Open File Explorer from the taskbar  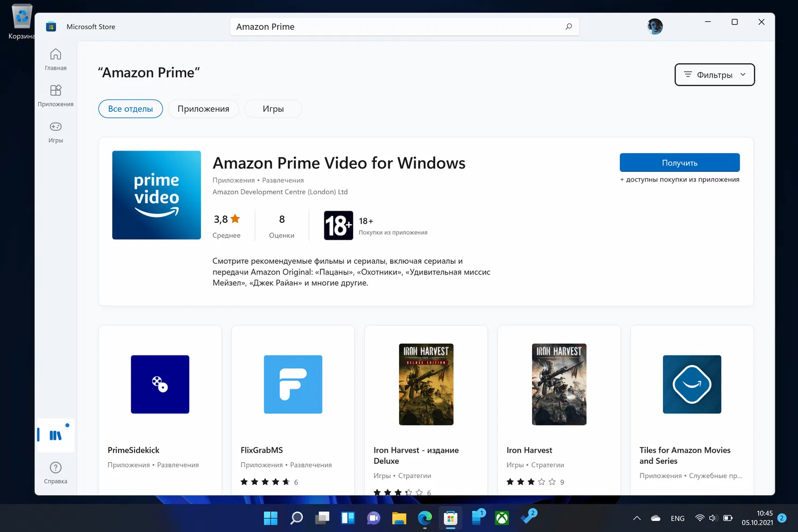[x=399, y=518]
